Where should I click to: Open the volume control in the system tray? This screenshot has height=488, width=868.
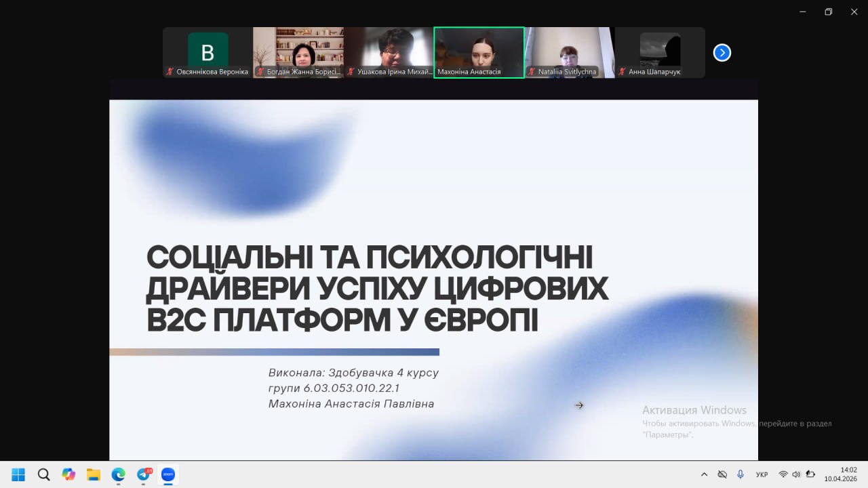[x=796, y=474]
